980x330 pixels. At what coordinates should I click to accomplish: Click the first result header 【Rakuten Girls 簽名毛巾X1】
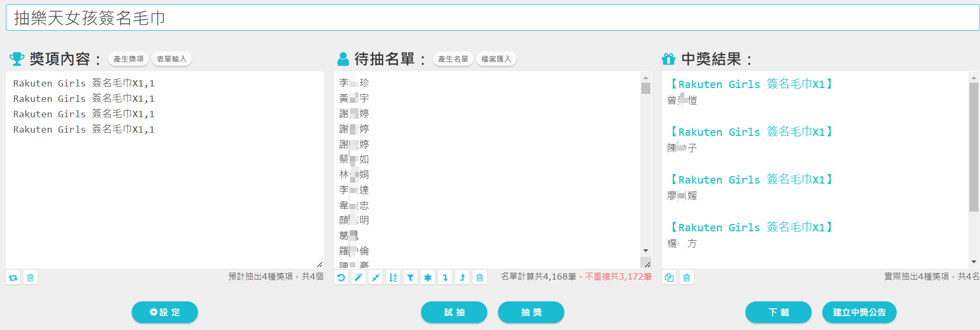tap(751, 84)
